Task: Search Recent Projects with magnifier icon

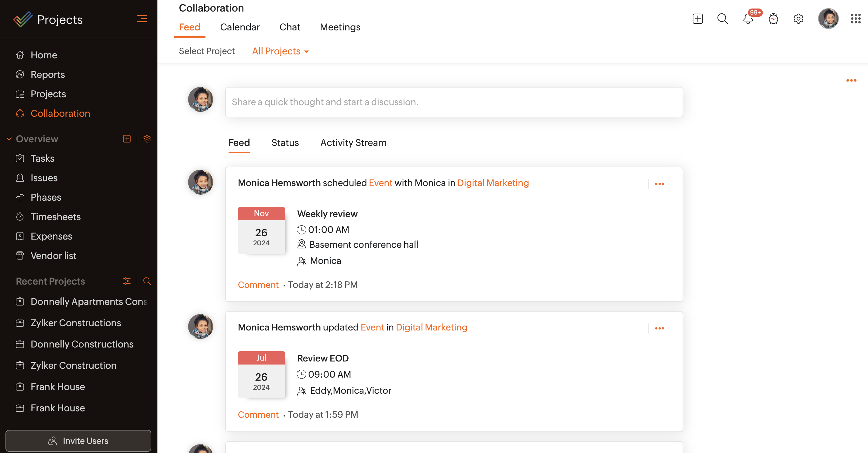Action: click(147, 281)
